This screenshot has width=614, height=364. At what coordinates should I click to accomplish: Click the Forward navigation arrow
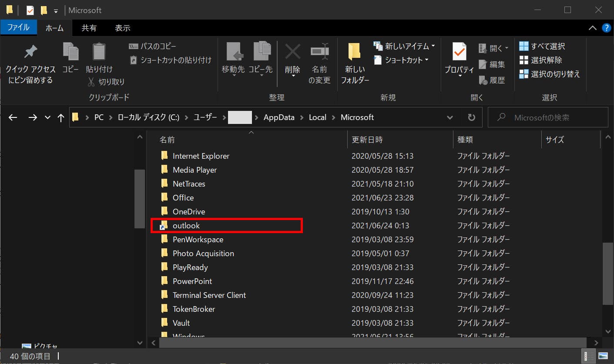coord(33,117)
